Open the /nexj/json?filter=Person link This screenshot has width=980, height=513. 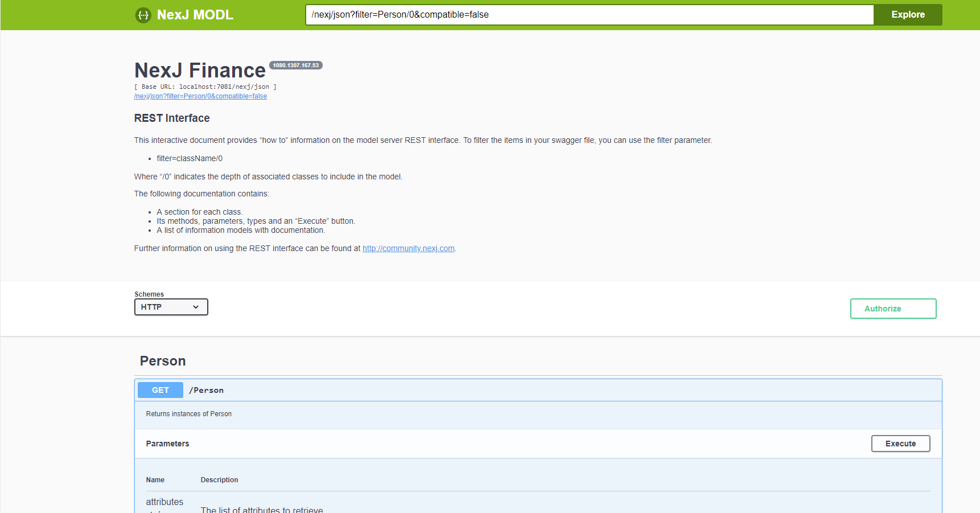200,96
